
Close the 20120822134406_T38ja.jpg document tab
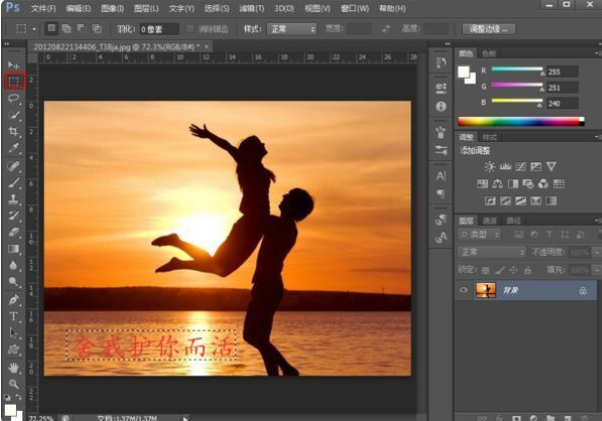tap(207, 46)
